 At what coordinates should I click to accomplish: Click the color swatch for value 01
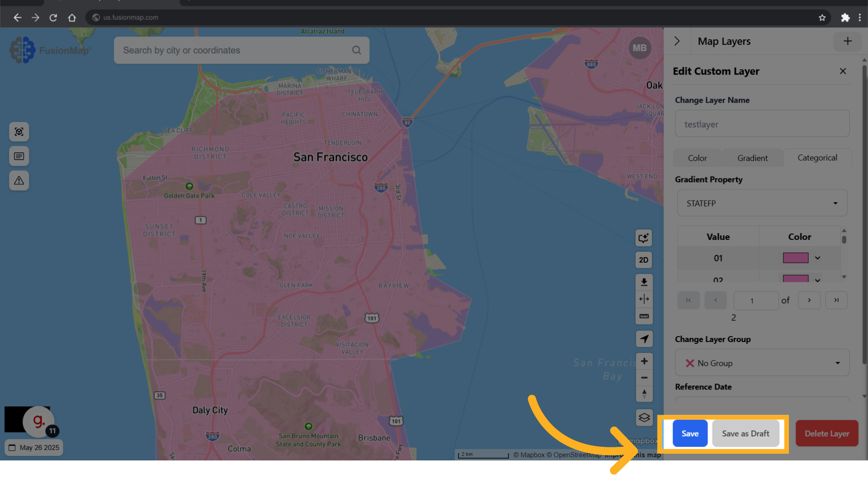(796, 258)
